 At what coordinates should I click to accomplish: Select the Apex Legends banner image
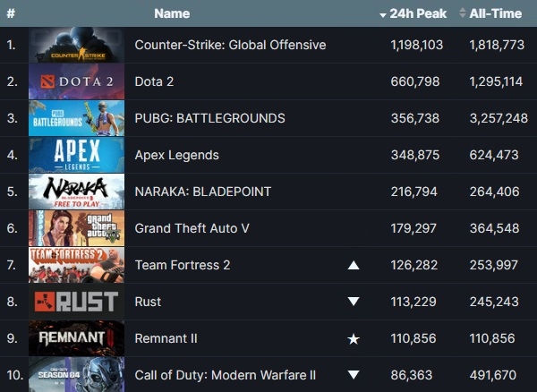(x=76, y=155)
